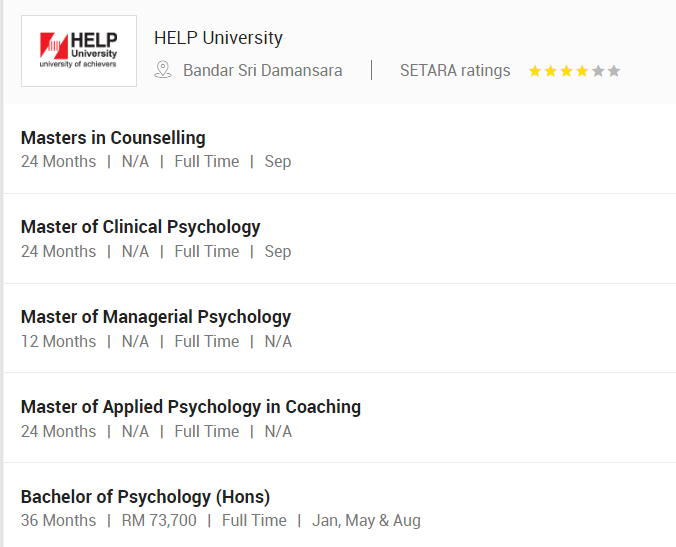
Task: Click the Jan, May & Aug intake text
Action: point(366,521)
